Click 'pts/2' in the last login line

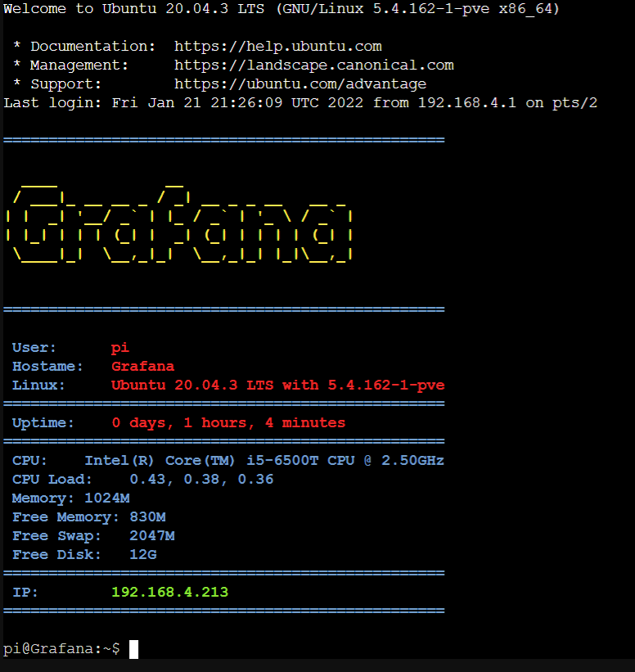[x=574, y=103]
